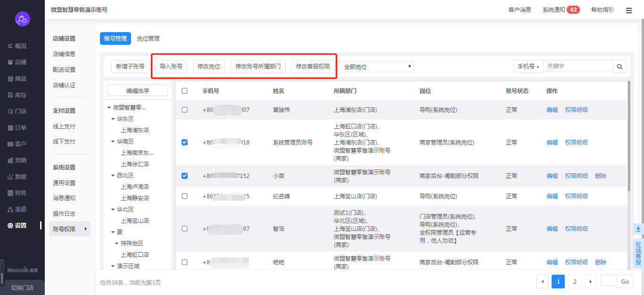Open 店铺信息 in settings menu
Screen dimensions: 644x295
click(x=64, y=54)
